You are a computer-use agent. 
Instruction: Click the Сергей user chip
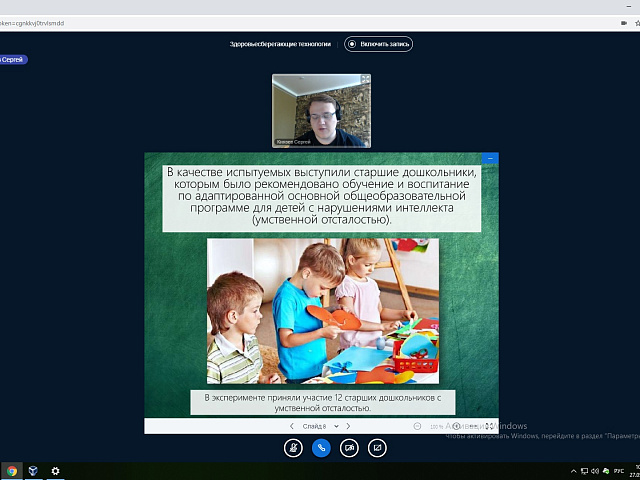coord(13,60)
